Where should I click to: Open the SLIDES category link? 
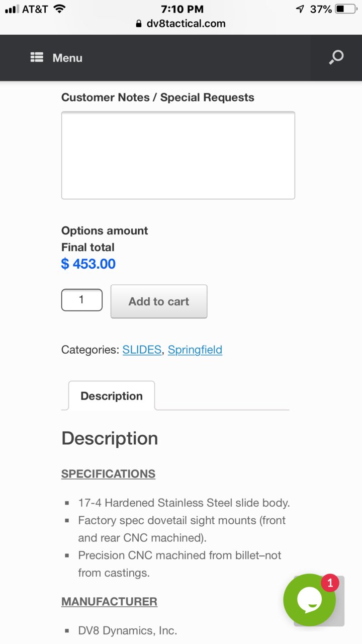click(142, 350)
